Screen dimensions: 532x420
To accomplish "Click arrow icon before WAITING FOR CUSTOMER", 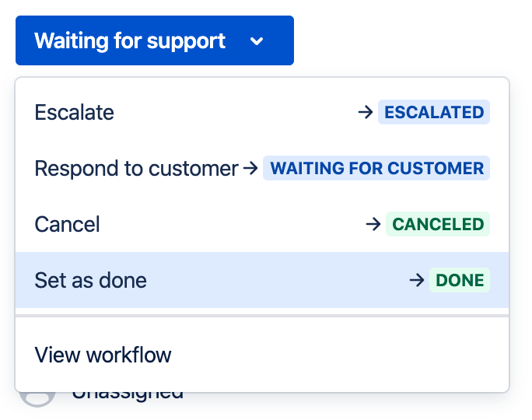I will click(250, 168).
